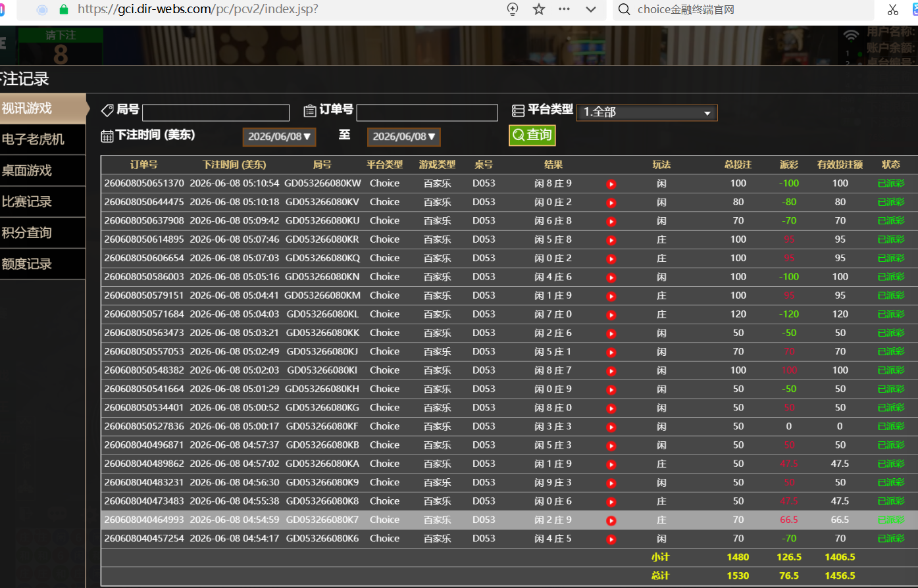Open end date picker after 至
This screenshot has width=918, height=588.
[403, 137]
